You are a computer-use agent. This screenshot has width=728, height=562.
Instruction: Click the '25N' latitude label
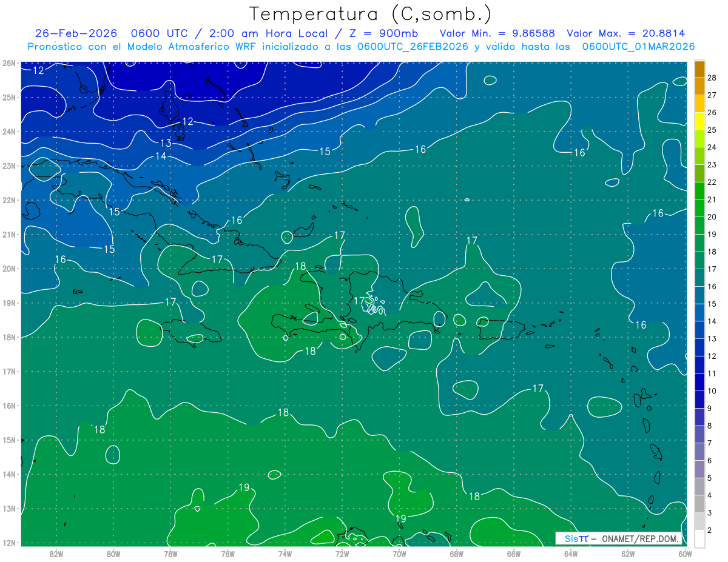tap(9, 97)
